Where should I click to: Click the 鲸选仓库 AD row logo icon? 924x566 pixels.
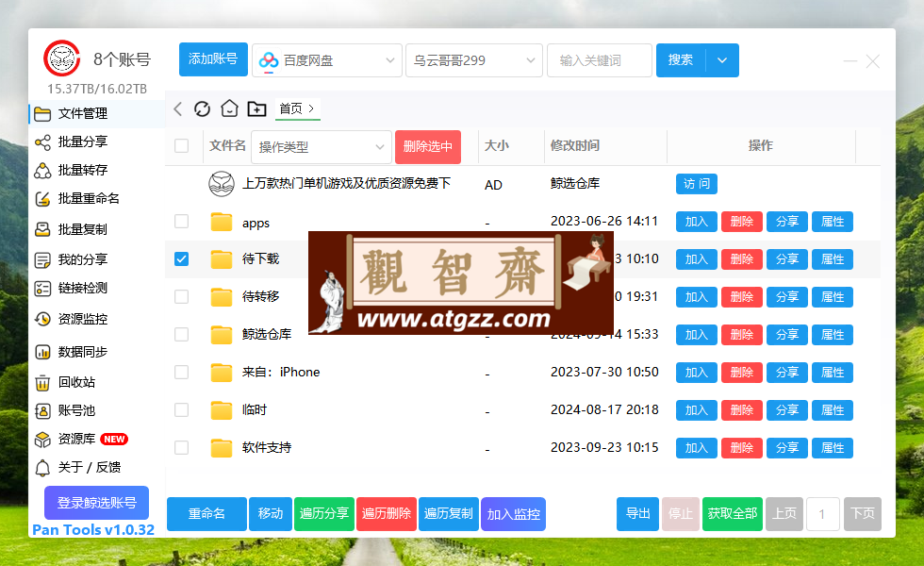click(x=222, y=184)
